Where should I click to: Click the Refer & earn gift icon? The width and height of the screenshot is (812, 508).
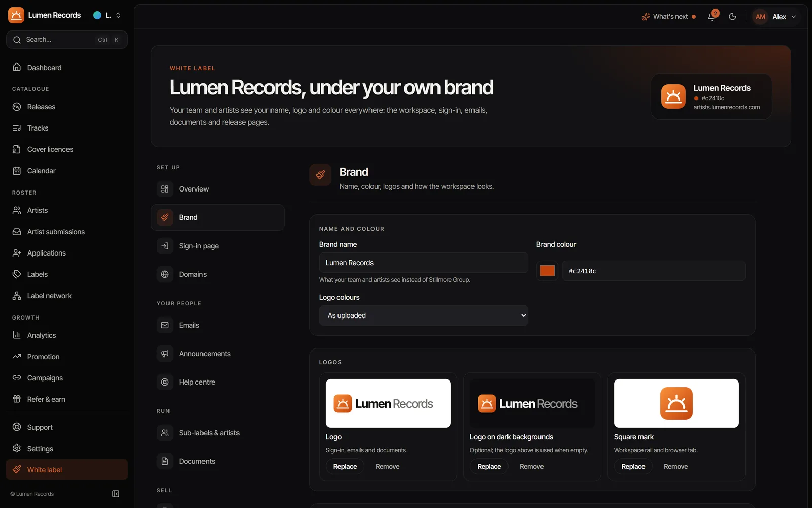pos(17,399)
